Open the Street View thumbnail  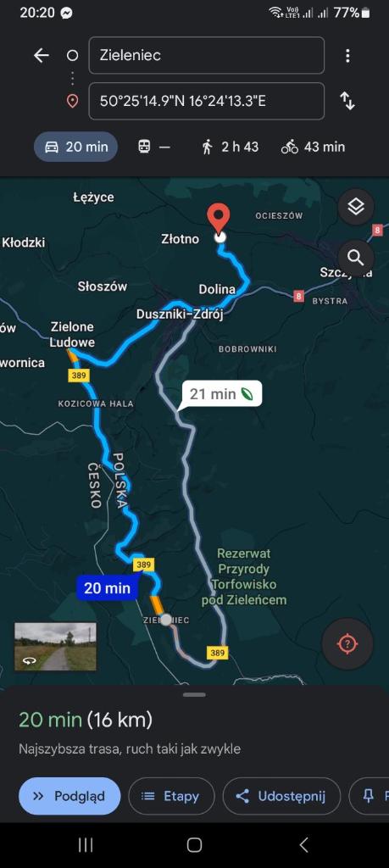pos(55,647)
